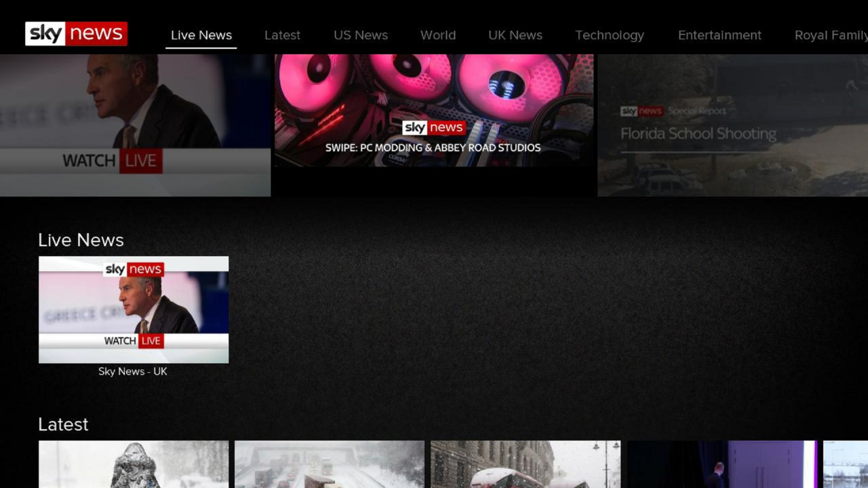Screen dimensions: 868x488
Task: Open the Technology section
Action: click(x=609, y=35)
